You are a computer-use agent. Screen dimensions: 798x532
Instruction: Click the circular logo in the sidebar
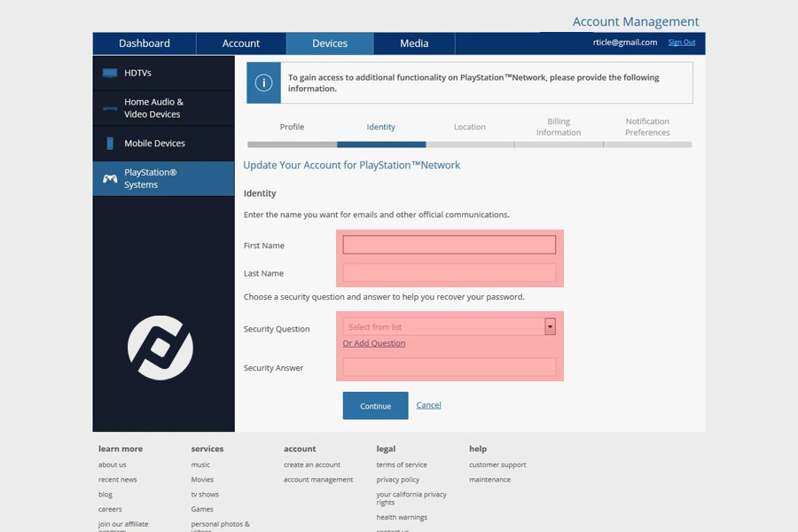click(160, 348)
